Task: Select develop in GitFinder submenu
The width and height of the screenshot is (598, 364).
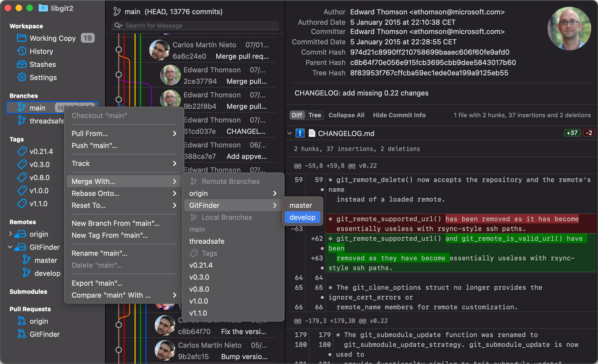Action: [x=302, y=217]
